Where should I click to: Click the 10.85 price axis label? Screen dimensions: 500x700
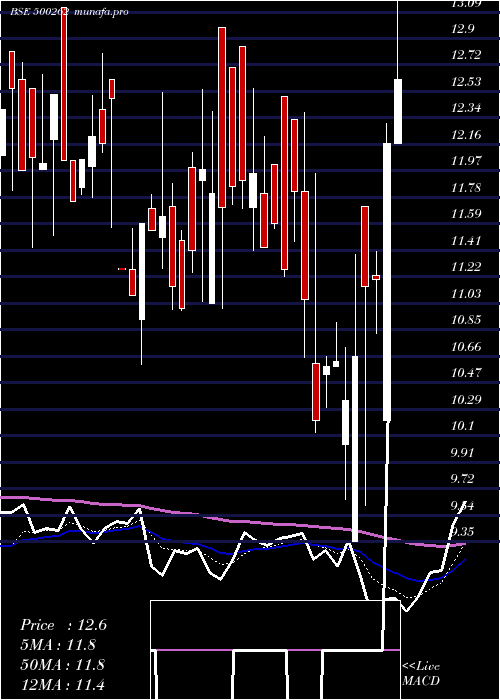(467, 320)
